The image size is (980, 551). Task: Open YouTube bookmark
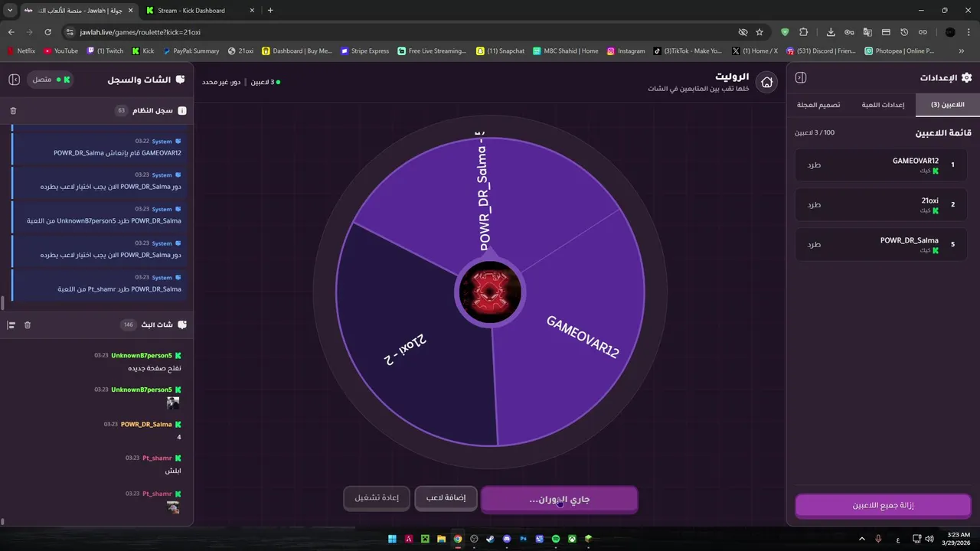tap(60, 51)
